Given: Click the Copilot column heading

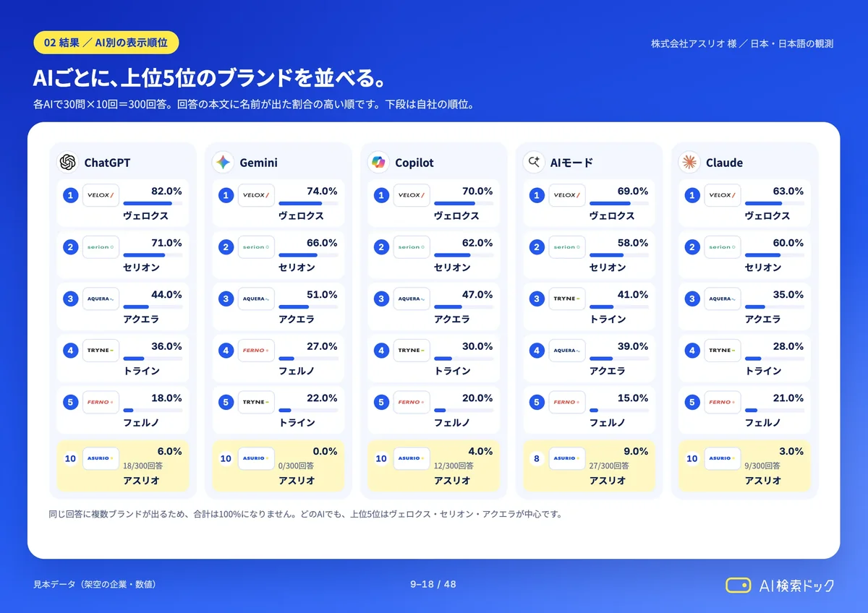Looking at the screenshot, I should (x=414, y=163).
